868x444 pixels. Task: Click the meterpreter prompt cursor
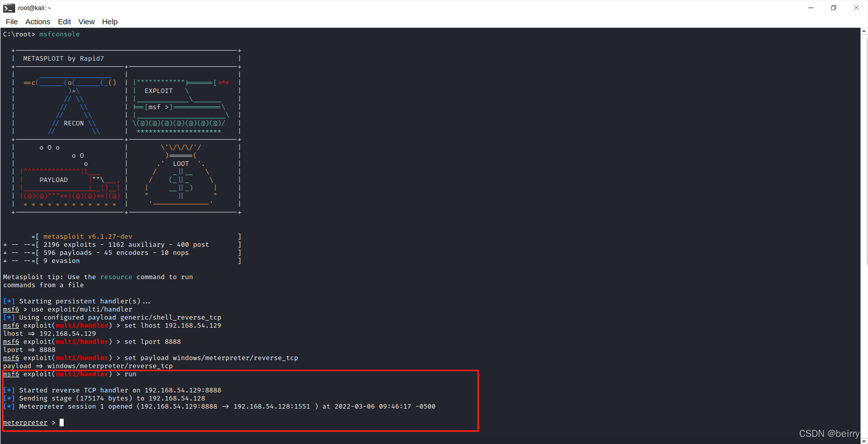coord(62,423)
